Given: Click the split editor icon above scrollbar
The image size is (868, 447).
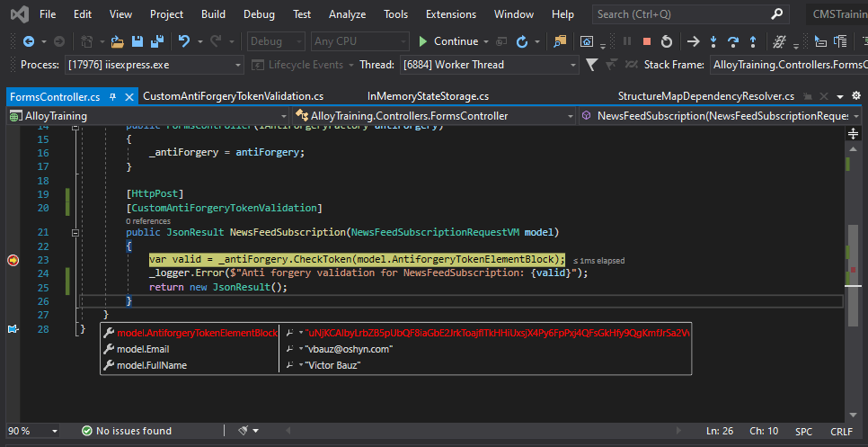Looking at the screenshot, I should 853,133.
